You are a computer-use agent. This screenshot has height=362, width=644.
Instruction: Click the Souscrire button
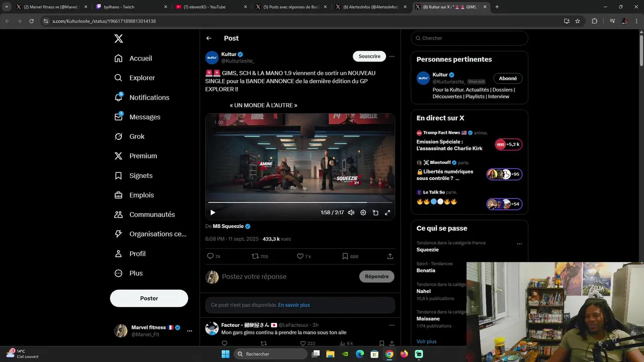tap(369, 56)
